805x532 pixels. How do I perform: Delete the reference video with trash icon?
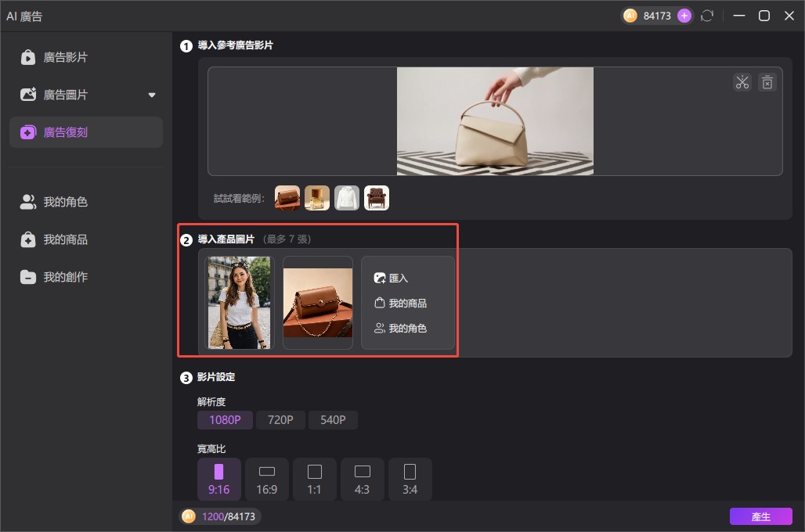coord(767,82)
